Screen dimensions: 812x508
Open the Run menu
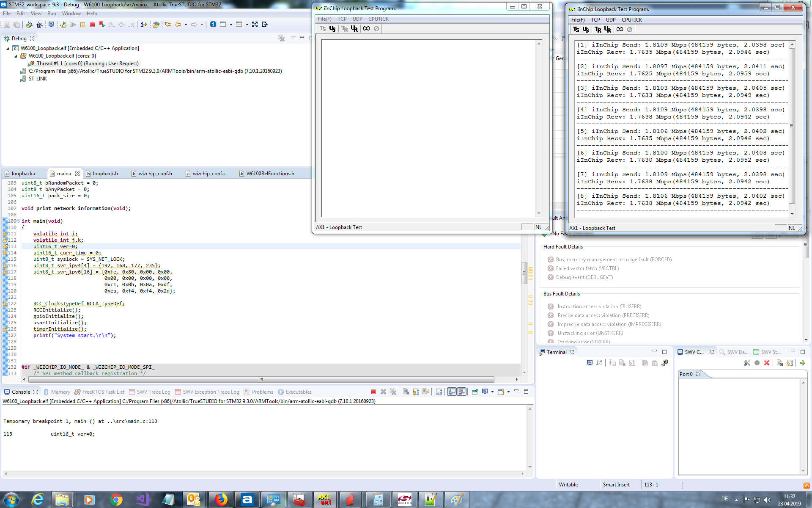(x=52, y=14)
